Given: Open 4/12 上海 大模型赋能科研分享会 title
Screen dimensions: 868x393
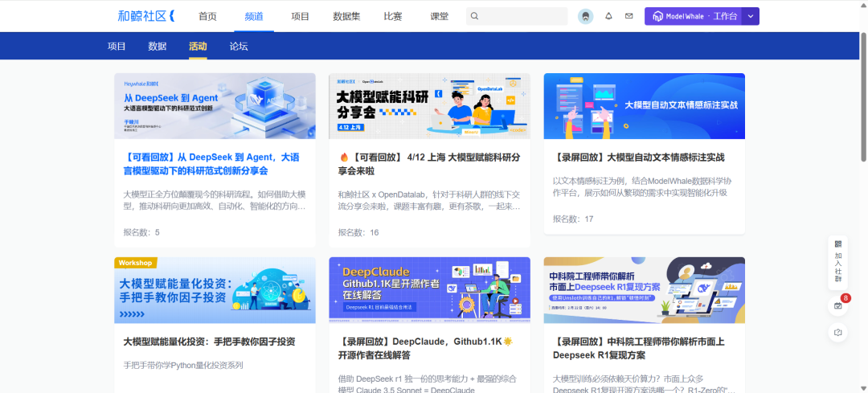Looking at the screenshot, I should (x=429, y=165).
